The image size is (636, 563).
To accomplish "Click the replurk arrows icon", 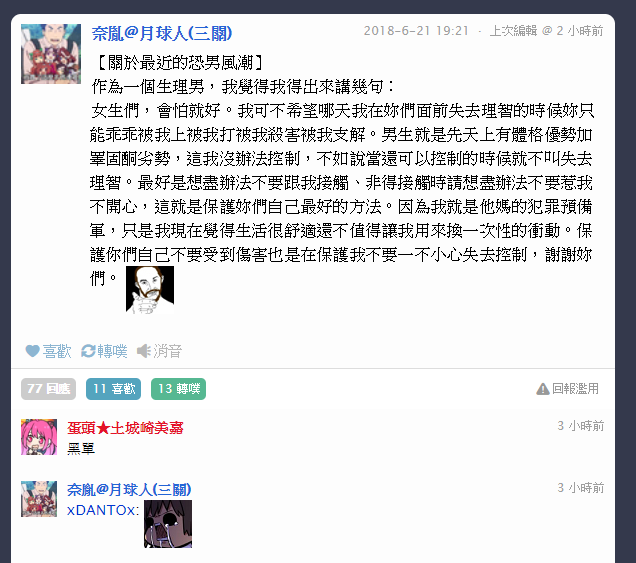I will point(88,351).
